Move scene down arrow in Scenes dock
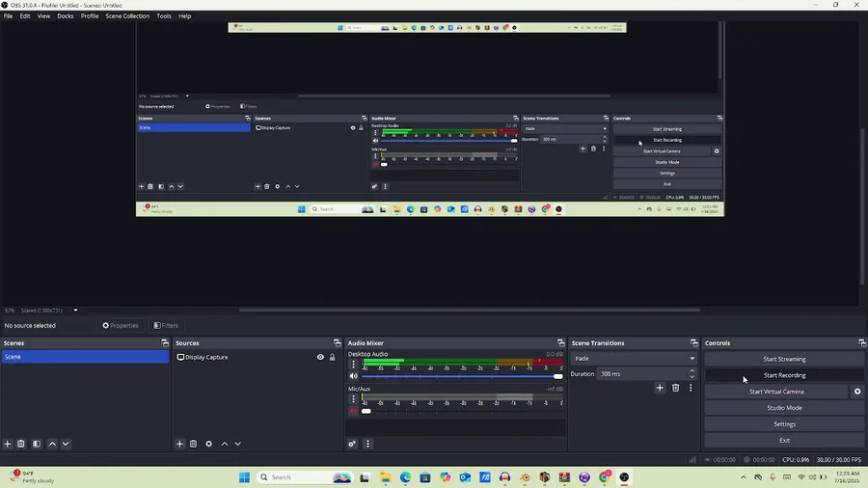Screen dimensions: 868x488 pos(66,444)
